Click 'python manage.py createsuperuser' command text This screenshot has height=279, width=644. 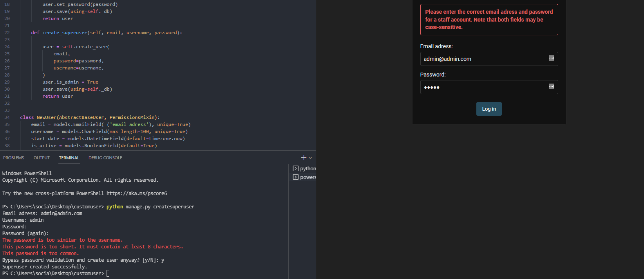150,207
